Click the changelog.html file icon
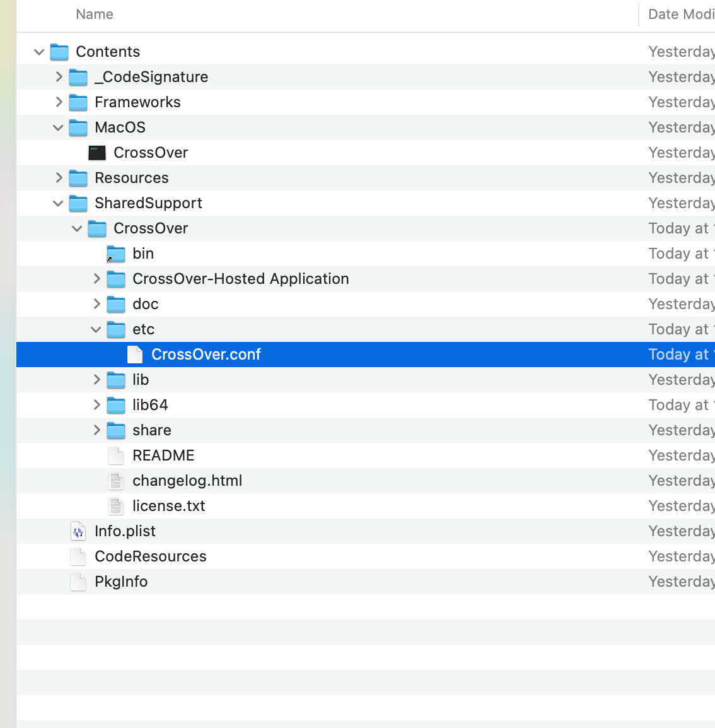Image resolution: width=715 pixels, height=728 pixels. coord(116,481)
